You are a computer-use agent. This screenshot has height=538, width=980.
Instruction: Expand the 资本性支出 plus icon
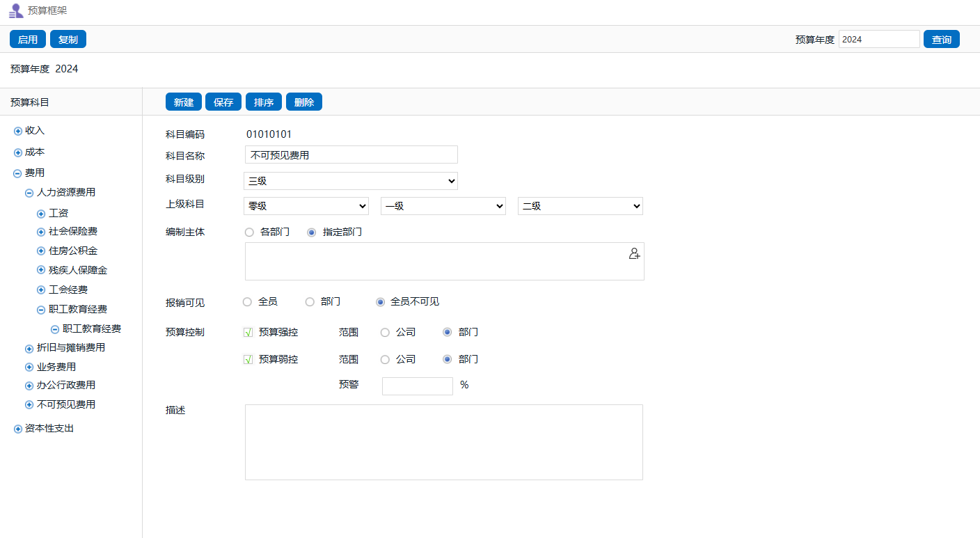[18, 429]
